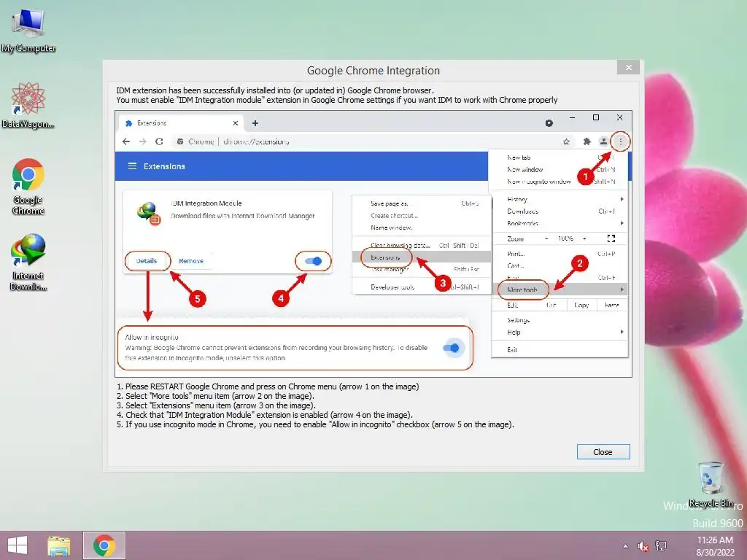Screen dimensions: 747x560
Task: Toggle the IDM Integration Module enable switch
Action: [314, 261]
